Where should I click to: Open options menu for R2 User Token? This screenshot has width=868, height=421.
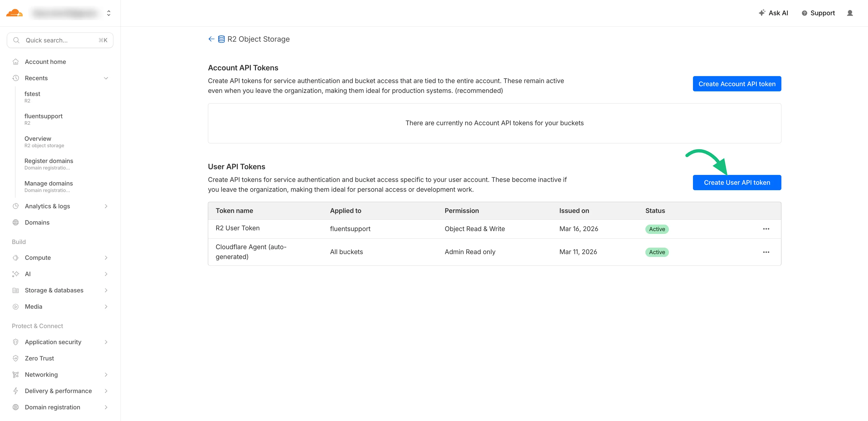pos(766,229)
